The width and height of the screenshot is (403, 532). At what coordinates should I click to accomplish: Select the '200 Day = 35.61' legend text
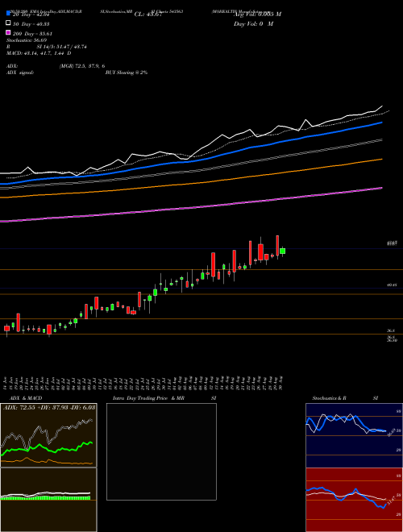32,34
